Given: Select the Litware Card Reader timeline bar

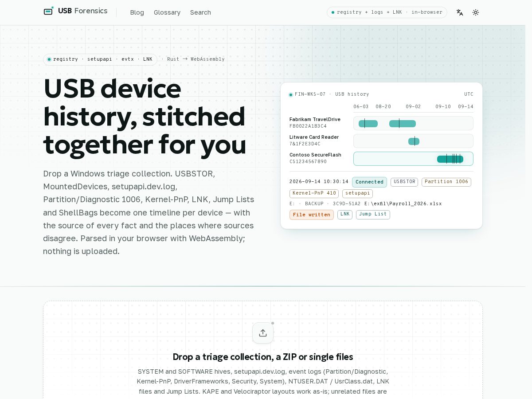Looking at the screenshot, I should [x=413, y=141].
